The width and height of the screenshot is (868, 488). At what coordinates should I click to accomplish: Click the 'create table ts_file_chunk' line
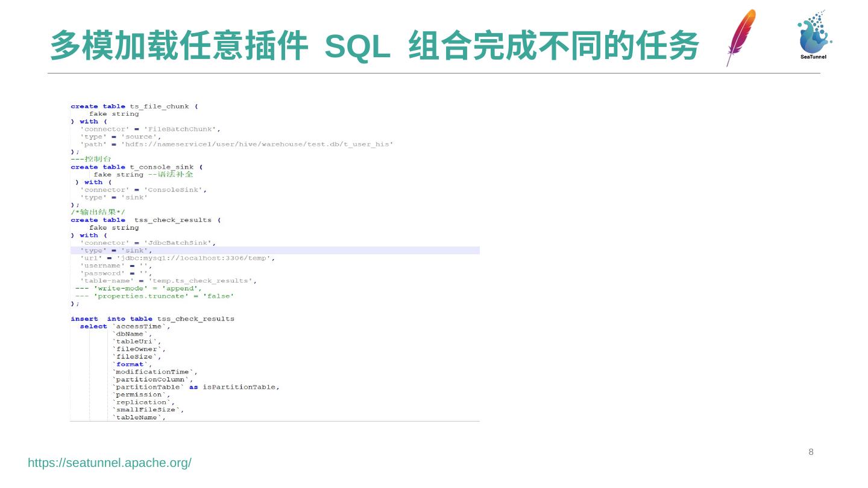coord(134,107)
